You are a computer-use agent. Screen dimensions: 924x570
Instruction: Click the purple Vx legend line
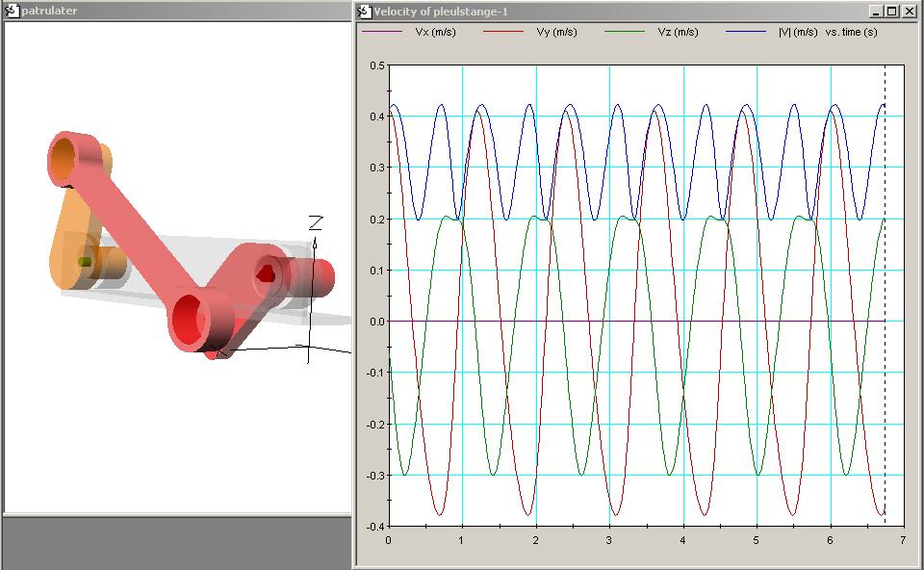coord(382,31)
